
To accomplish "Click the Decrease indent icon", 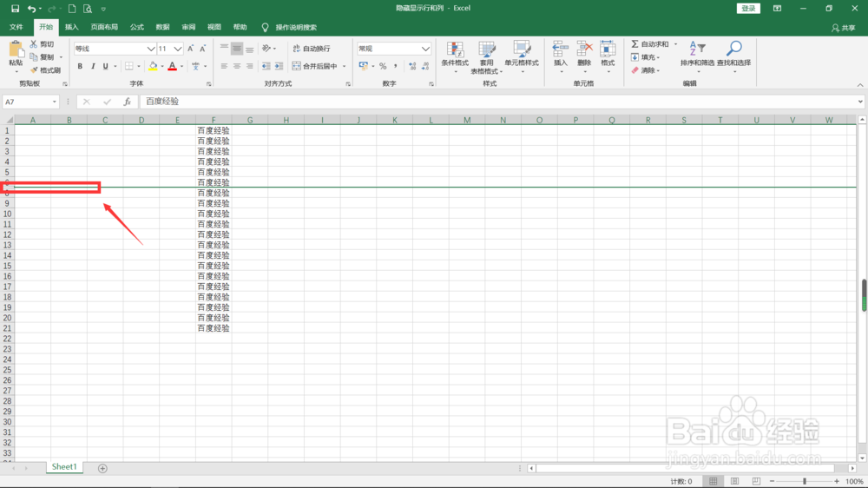I will [266, 66].
